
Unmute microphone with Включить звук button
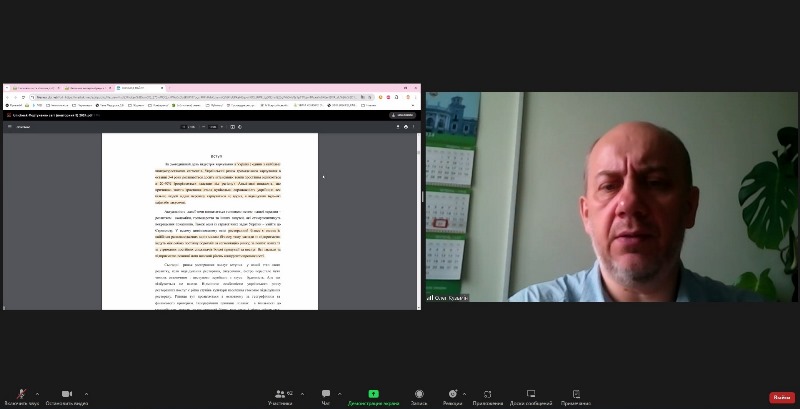tap(21, 397)
